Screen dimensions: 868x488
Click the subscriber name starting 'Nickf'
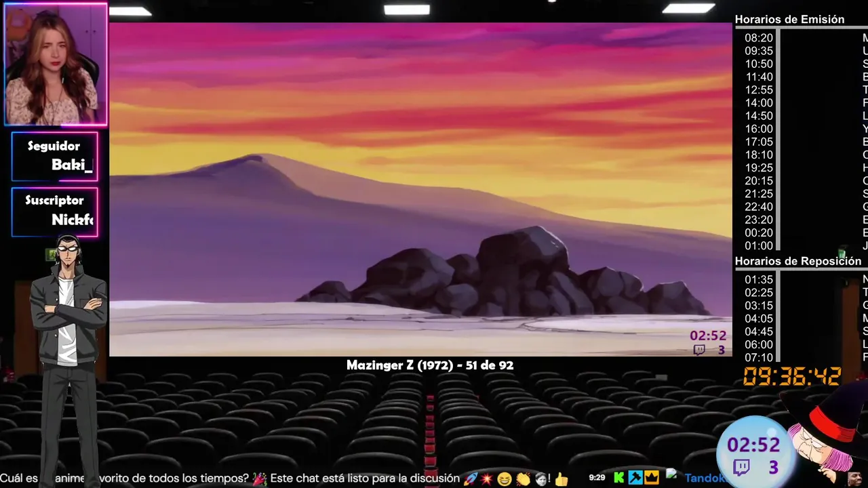click(x=73, y=220)
